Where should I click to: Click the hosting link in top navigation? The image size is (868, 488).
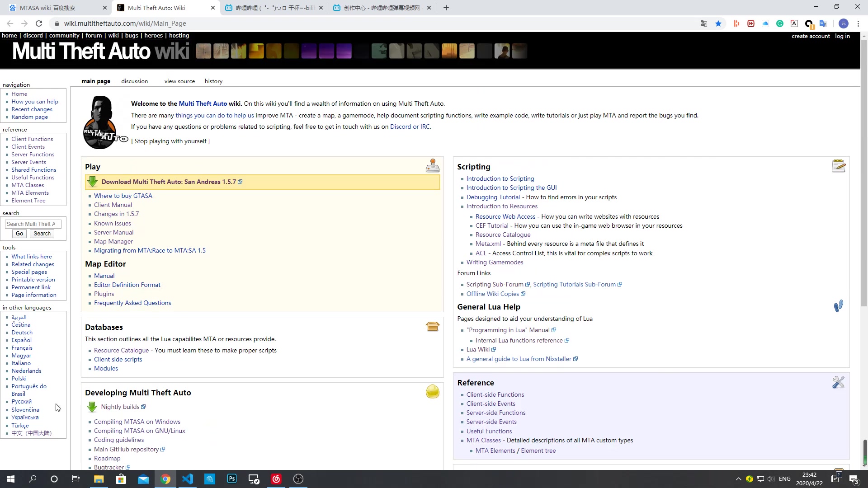[x=179, y=36]
